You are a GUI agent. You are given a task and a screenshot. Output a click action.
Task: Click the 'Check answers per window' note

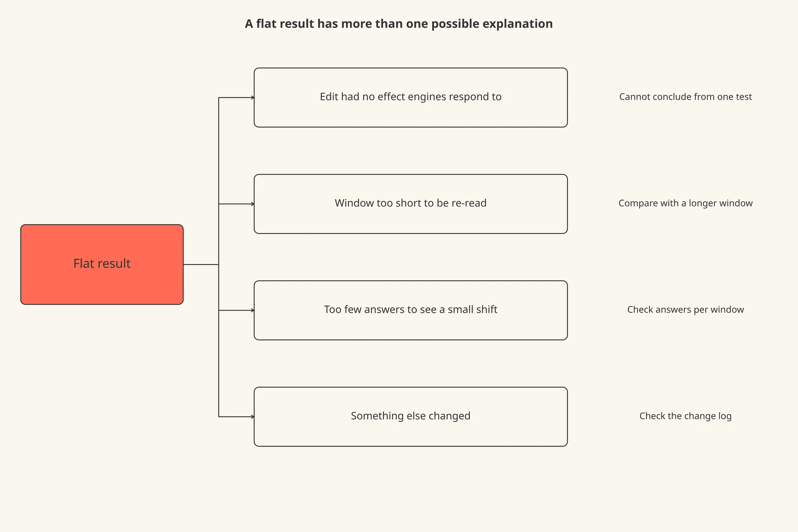pos(685,310)
